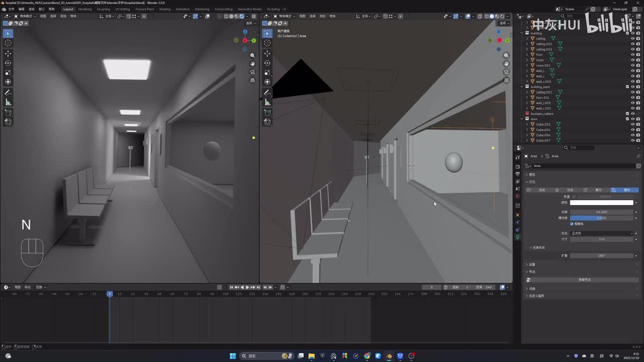
Task: Open 物体模式 dropdown in left viewport
Action: pos(25,16)
